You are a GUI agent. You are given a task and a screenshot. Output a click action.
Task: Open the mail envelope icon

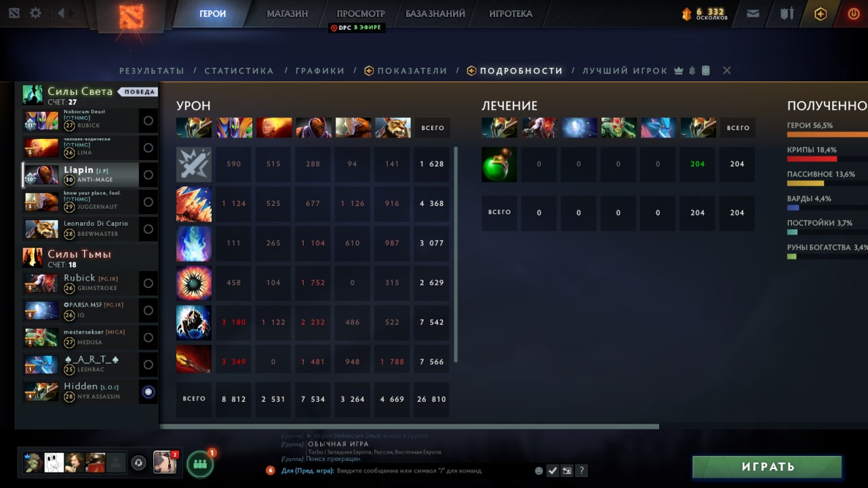pos(753,13)
